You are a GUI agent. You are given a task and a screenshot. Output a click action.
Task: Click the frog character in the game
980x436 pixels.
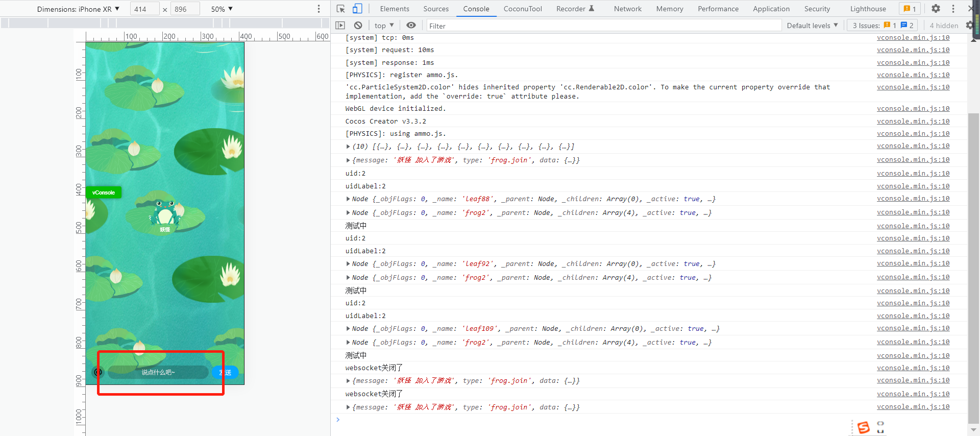164,212
